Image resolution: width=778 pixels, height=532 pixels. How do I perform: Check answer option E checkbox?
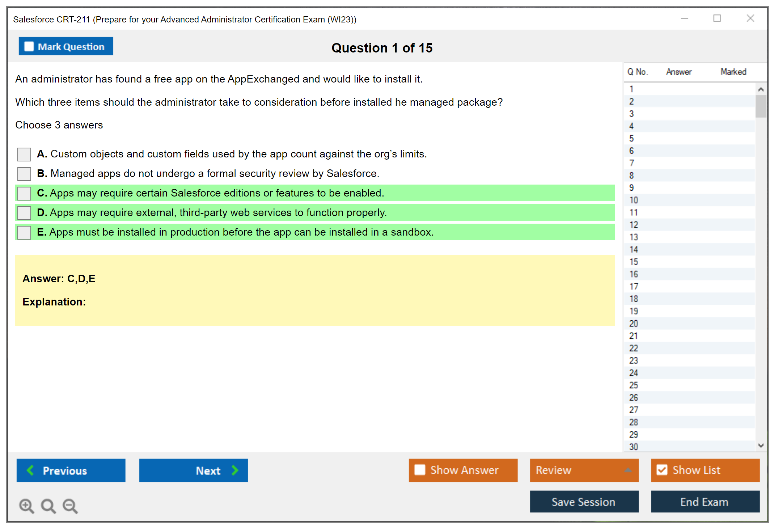point(24,232)
